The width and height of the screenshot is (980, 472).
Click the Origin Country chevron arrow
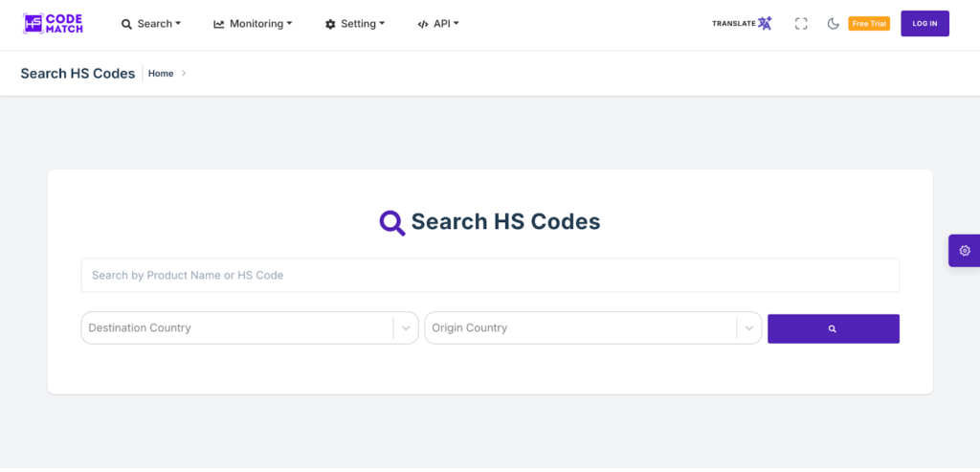[x=749, y=328]
